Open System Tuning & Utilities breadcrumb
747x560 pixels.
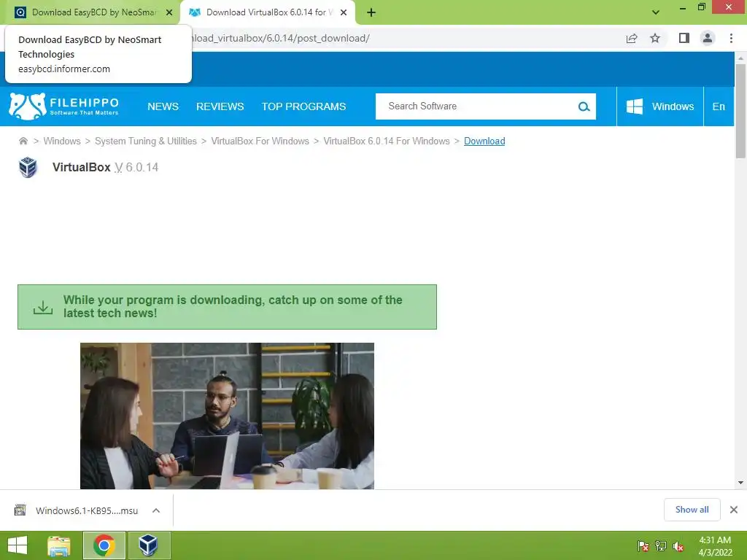point(146,141)
